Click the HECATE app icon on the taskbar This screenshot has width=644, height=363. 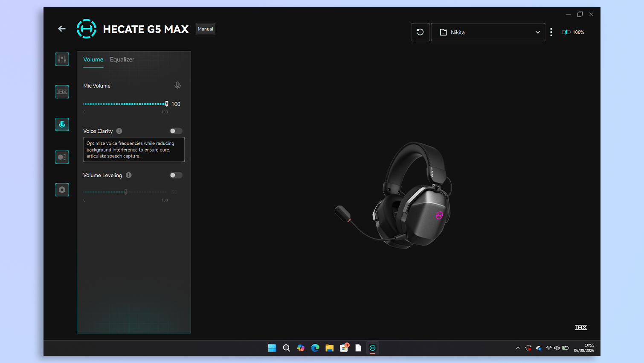[x=373, y=348]
